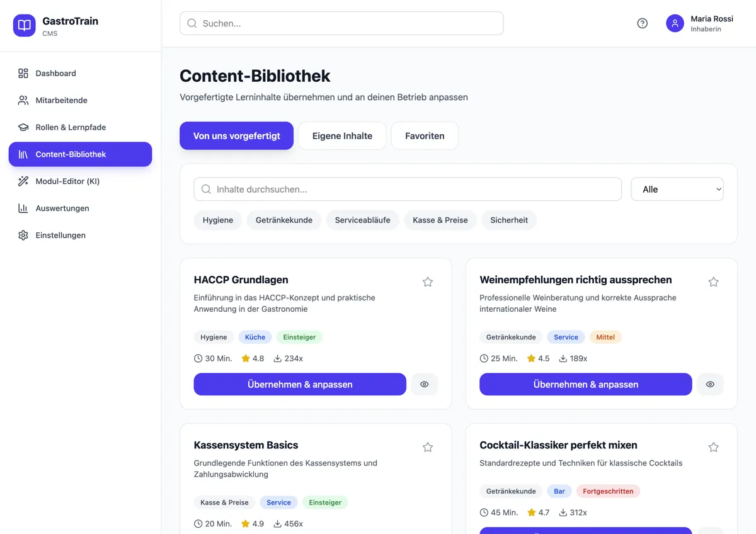Open Auswertungen chart section
Image resolution: width=756 pixels, height=534 pixels.
(x=62, y=208)
